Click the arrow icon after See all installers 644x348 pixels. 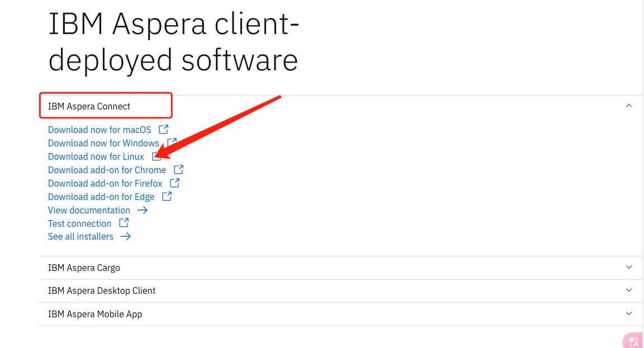point(126,236)
